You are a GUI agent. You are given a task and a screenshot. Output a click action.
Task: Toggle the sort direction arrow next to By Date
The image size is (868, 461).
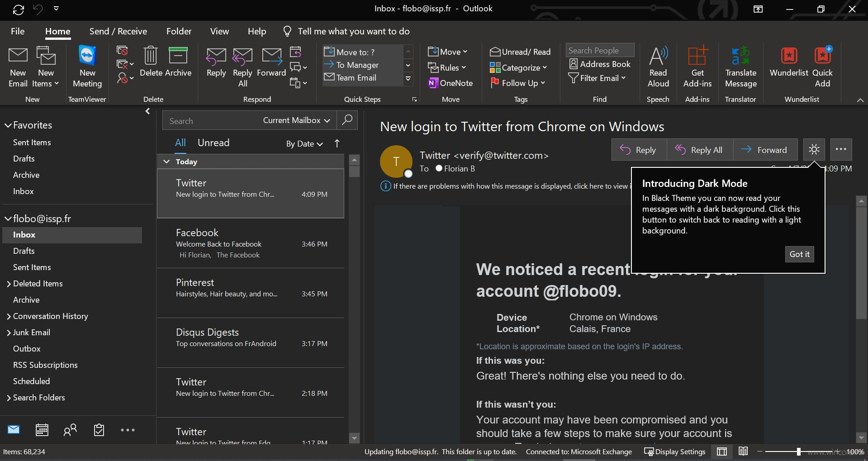click(x=337, y=144)
